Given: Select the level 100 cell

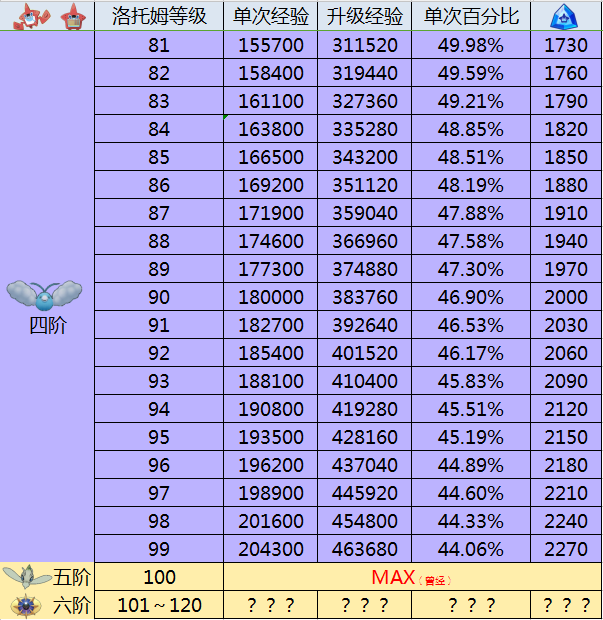Looking at the screenshot, I should tap(158, 577).
